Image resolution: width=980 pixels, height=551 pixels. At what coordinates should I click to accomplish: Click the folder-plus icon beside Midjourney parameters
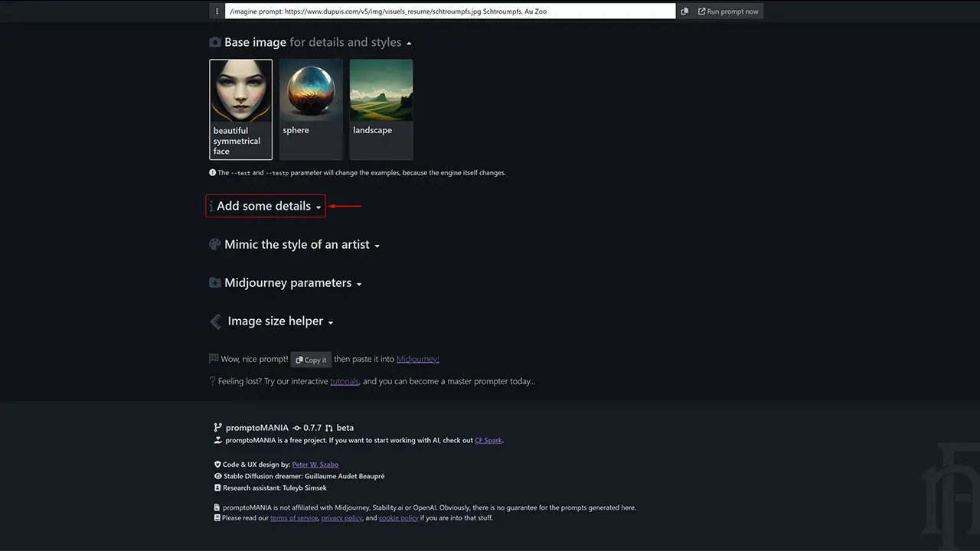215,283
